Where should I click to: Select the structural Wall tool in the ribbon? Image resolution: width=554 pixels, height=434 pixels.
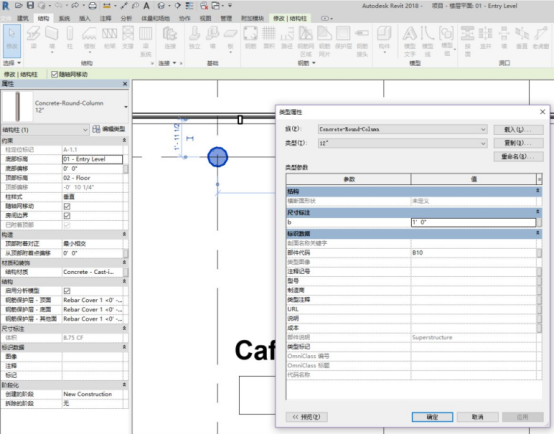pos(52,38)
